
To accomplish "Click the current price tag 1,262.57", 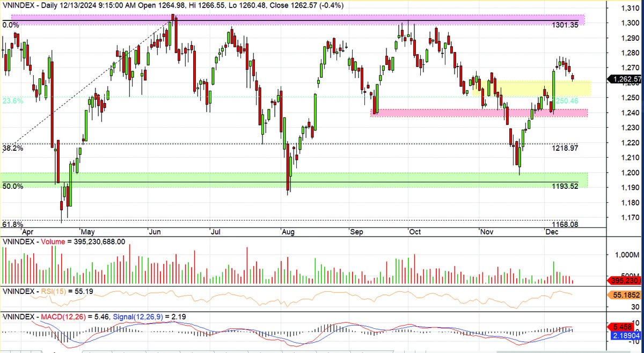I will pos(624,79).
